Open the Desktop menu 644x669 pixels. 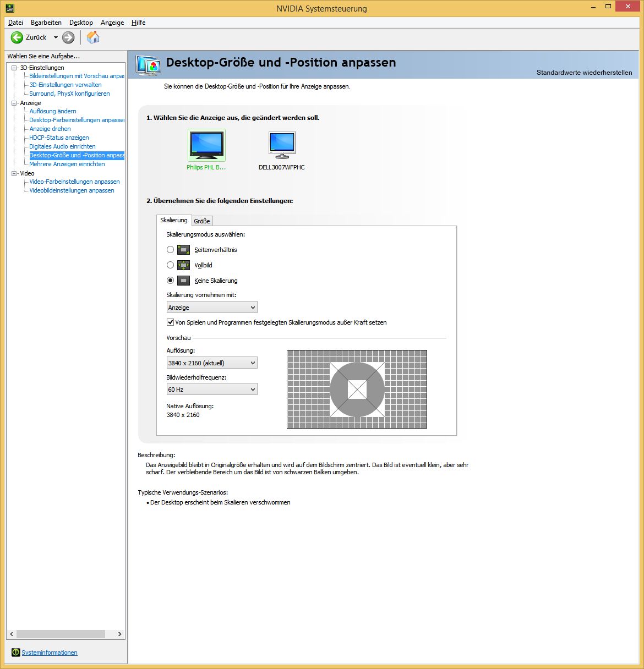coord(81,23)
